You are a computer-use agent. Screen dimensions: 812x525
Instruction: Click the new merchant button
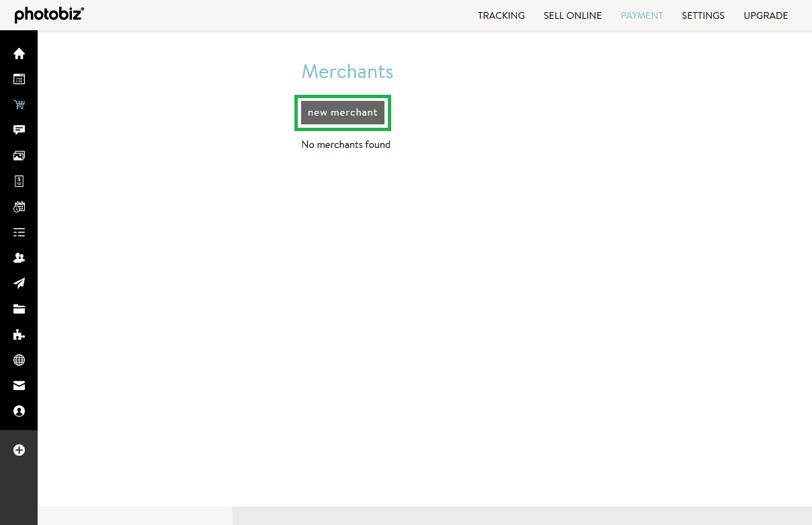click(342, 112)
